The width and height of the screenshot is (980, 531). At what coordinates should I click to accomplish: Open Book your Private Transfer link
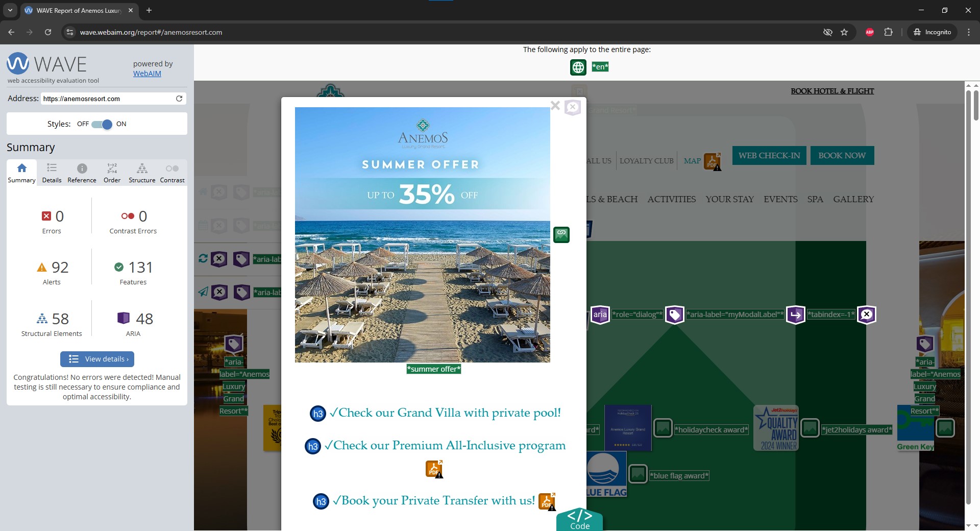[434, 501]
